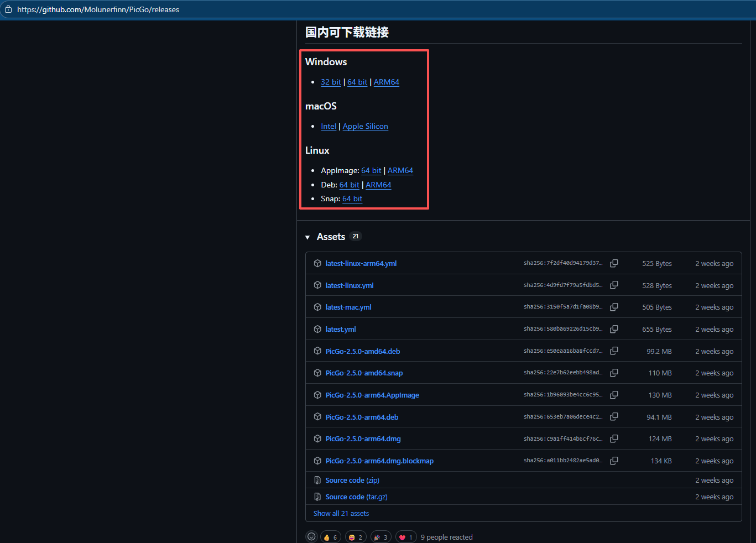The width and height of the screenshot is (756, 543).
Task: Click the heart reaction with count 1
Action: point(406,537)
